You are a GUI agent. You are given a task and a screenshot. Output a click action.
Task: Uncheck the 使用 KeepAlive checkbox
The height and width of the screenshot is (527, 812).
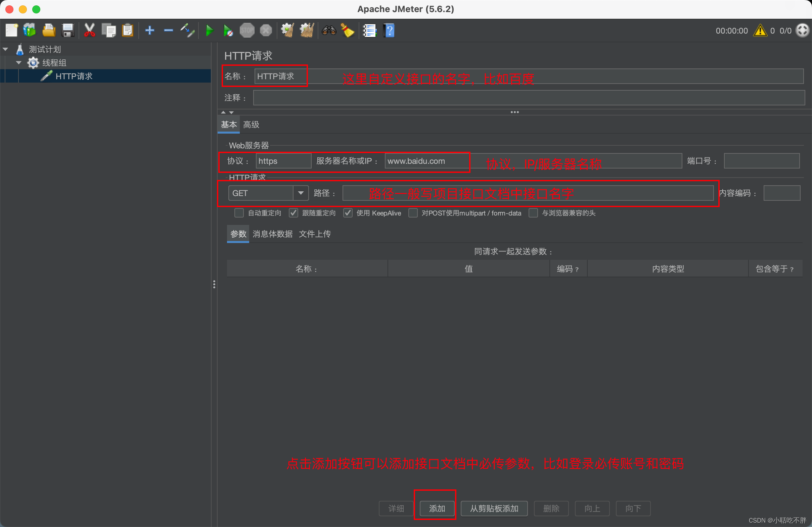[348, 213]
